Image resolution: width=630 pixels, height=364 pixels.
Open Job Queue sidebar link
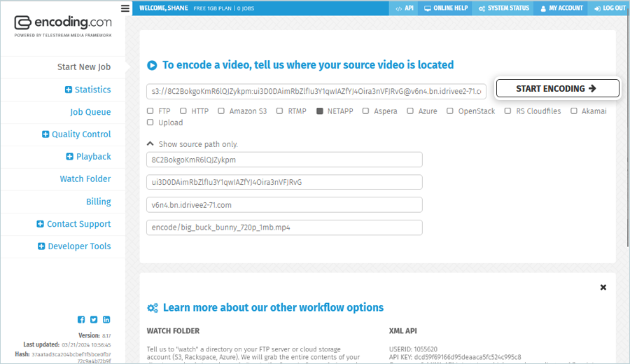(x=90, y=112)
